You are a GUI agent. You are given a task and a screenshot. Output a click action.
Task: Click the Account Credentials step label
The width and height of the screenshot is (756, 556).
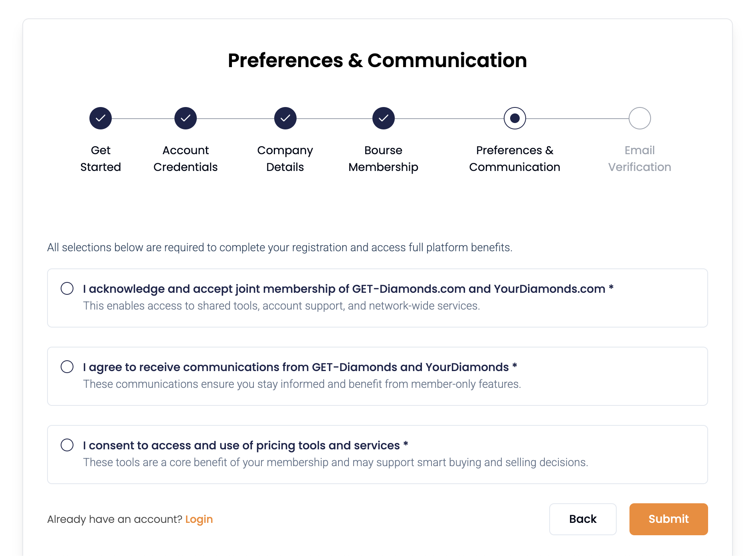(186, 159)
